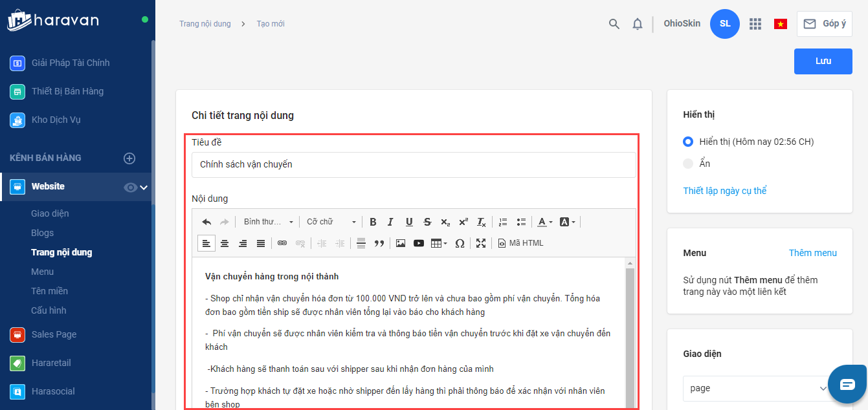This screenshot has width=868, height=410.
Task: Click the Website eye preview icon
Action: 130,187
